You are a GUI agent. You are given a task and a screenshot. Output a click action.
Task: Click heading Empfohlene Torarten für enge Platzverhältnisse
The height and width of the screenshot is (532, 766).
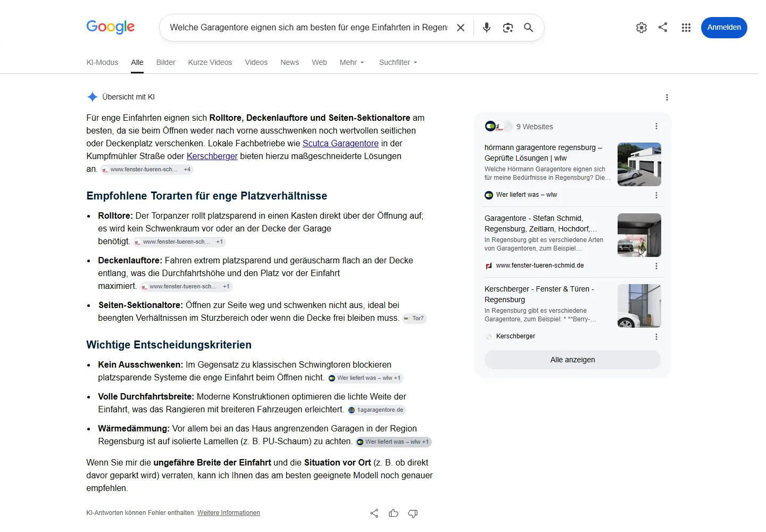[x=207, y=196]
